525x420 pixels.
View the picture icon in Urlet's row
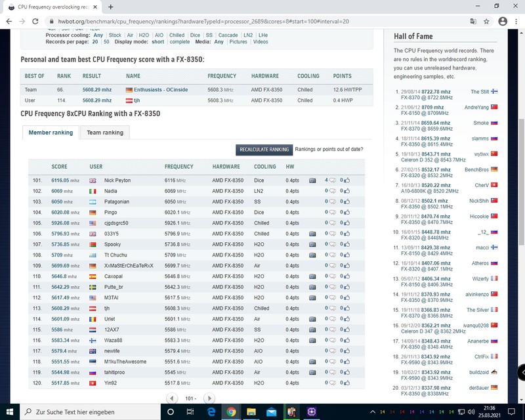click(x=312, y=319)
